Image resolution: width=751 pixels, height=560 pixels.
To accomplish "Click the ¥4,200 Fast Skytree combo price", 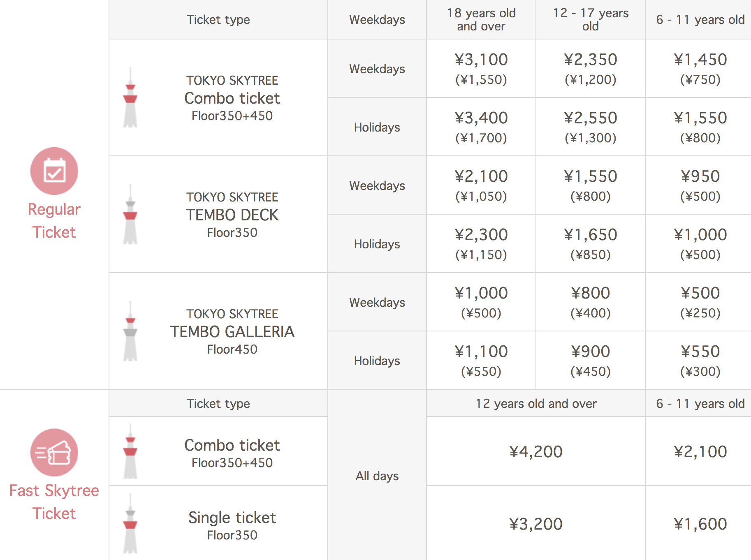I will pyautogui.click(x=535, y=452).
